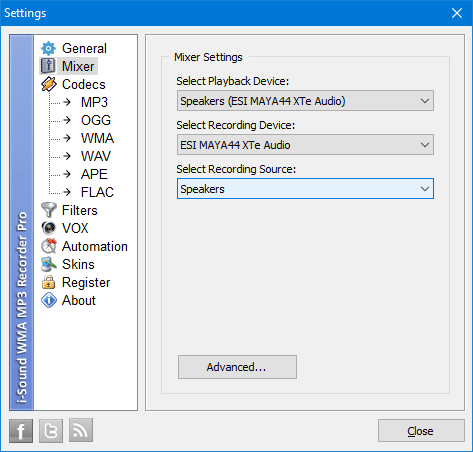
Task: Click the Register padlock icon
Action: 49,282
